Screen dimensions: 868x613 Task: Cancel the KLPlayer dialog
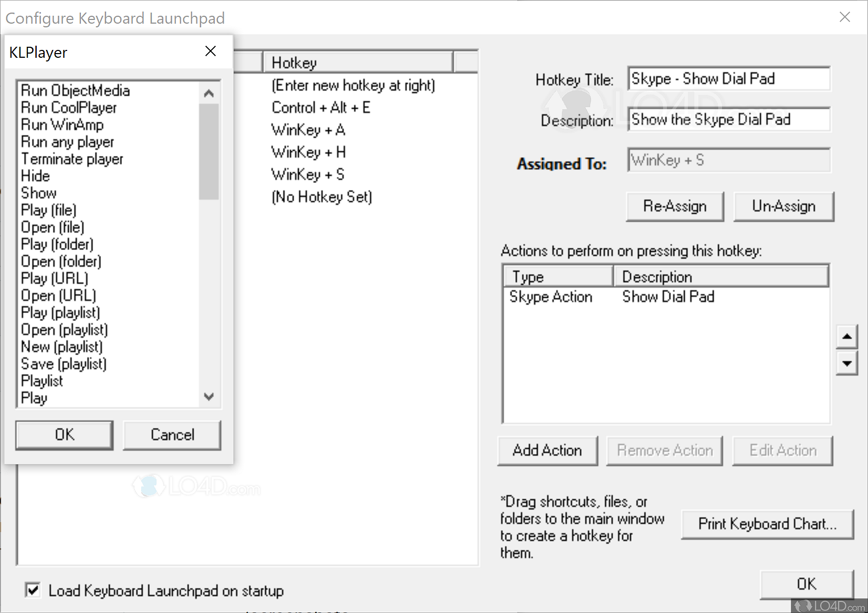(x=172, y=435)
